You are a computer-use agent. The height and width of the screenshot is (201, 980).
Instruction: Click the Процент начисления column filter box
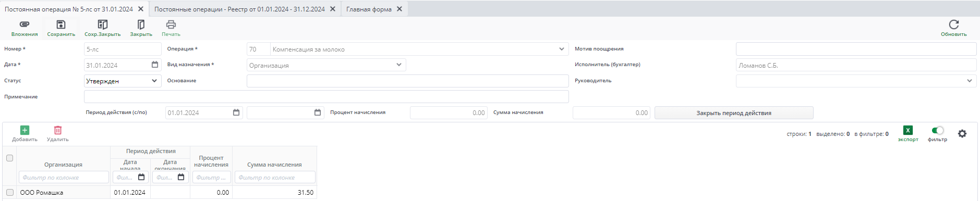point(211,177)
